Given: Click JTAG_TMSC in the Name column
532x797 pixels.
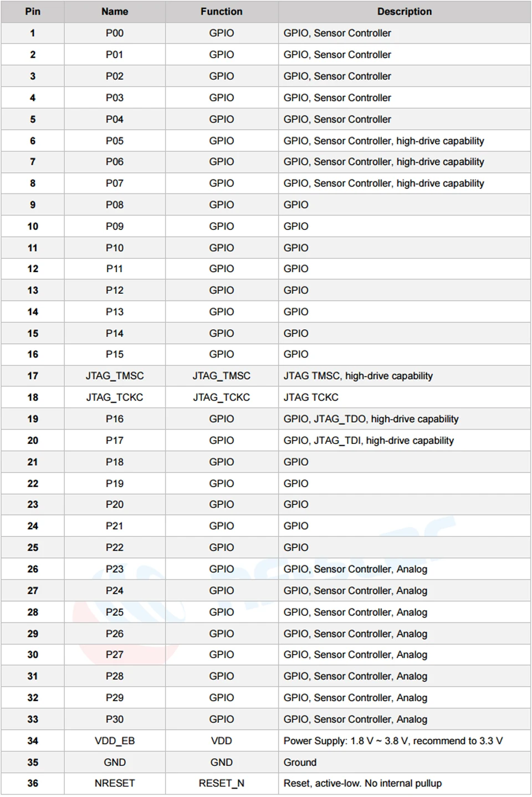Looking at the screenshot, I should tap(115, 376).
